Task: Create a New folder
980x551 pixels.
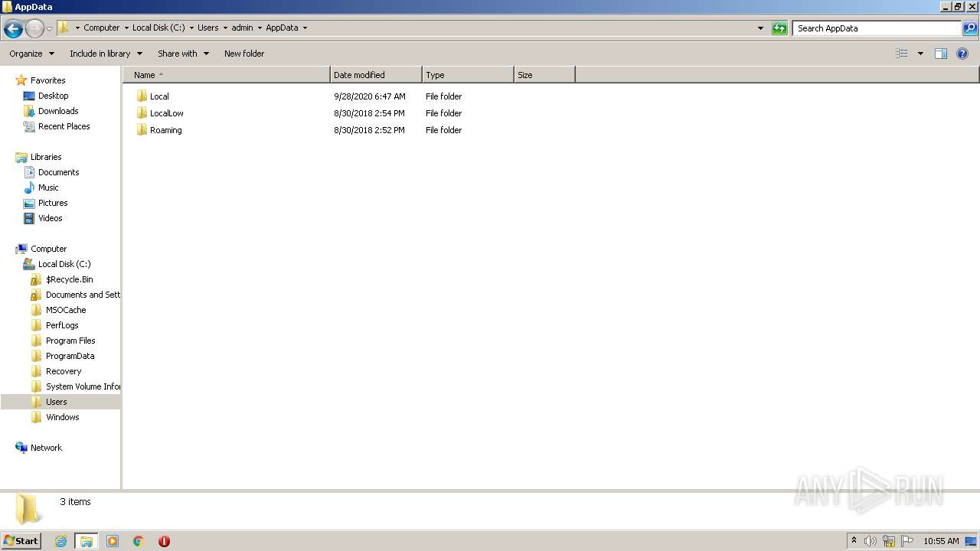Action: click(244, 54)
